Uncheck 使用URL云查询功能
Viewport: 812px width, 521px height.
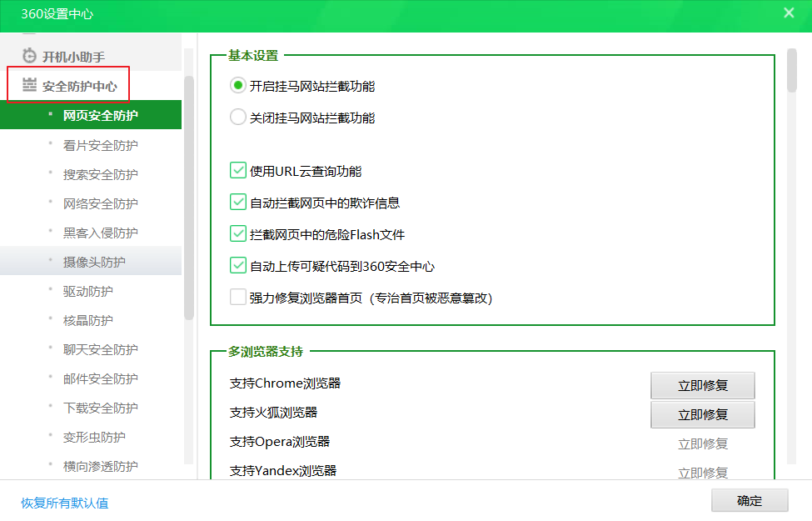point(237,170)
